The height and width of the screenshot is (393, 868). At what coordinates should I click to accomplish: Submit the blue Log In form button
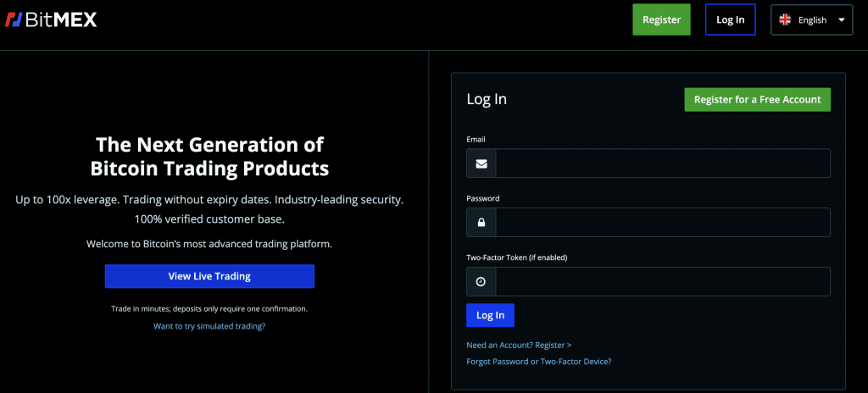pyautogui.click(x=490, y=315)
